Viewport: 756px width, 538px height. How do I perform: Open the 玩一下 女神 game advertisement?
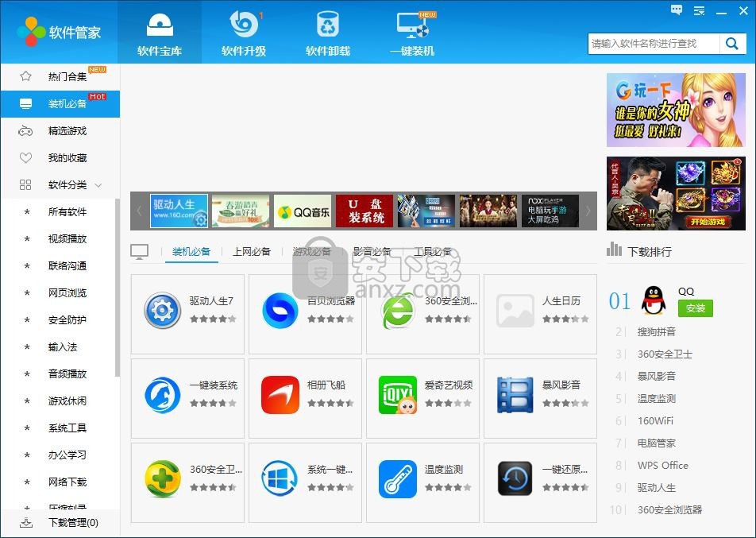676,110
